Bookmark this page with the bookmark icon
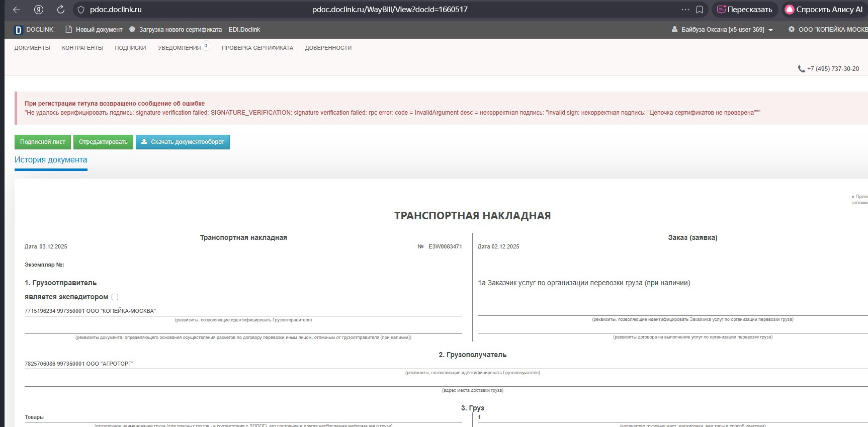 coord(700,10)
